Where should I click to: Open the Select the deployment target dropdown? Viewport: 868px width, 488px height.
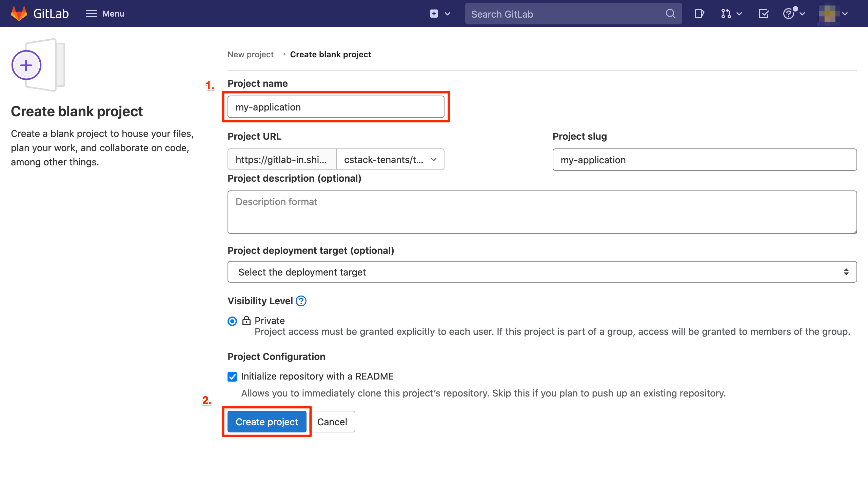[x=541, y=271]
